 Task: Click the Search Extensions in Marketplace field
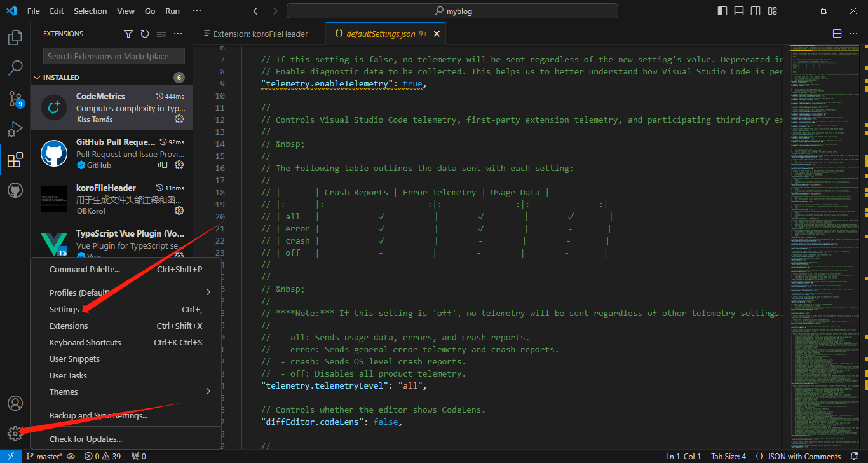click(113, 56)
